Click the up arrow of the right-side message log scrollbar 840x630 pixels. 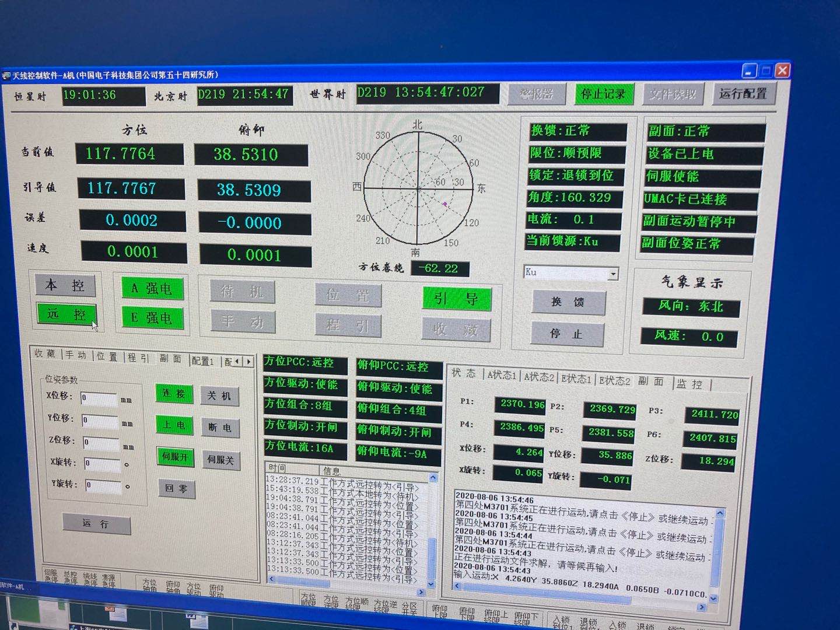pyautogui.click(x=720, y=513)
